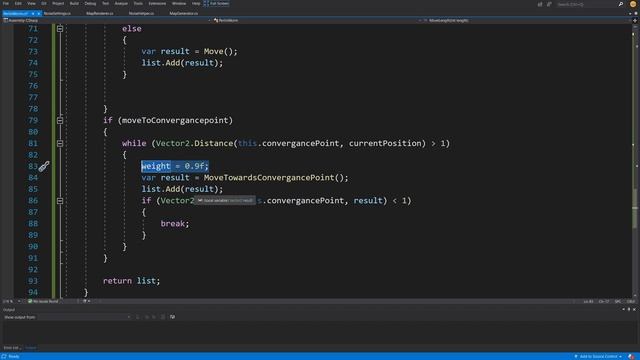Collapse the while loop at line 81
The image size is (640, 360).
pyautogui.click(x=60, y=143)
